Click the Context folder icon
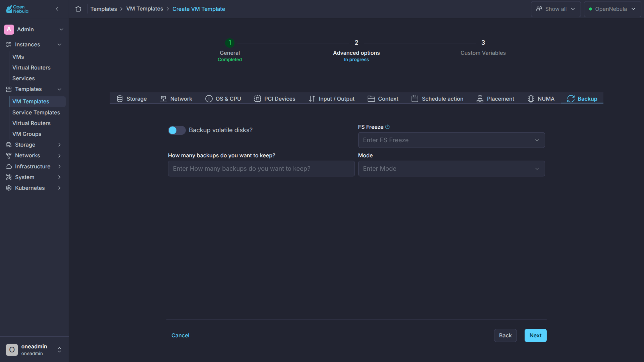Screen dimensions: 644x362 tap(371, 99)
